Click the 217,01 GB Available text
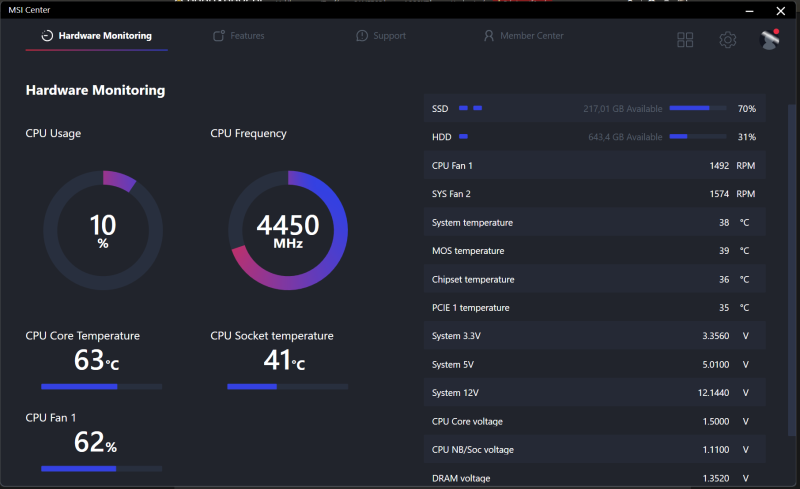This screenshot has width=800, height=489. (623, 109)
